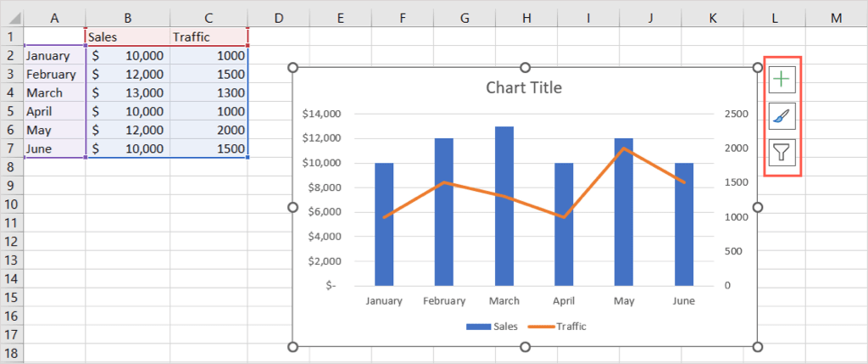Click the bottom-right chart resize handle
The width and height of the screenshot is (868, 364).
point(758,346)
